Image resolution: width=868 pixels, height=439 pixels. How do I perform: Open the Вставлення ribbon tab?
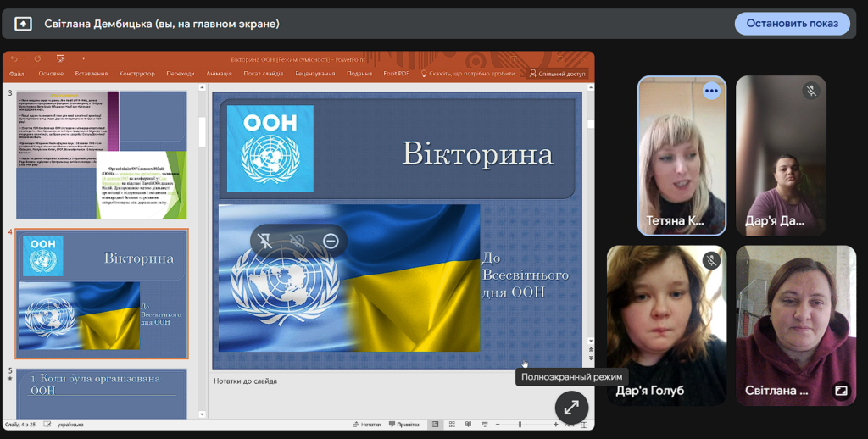click(92, 74)
